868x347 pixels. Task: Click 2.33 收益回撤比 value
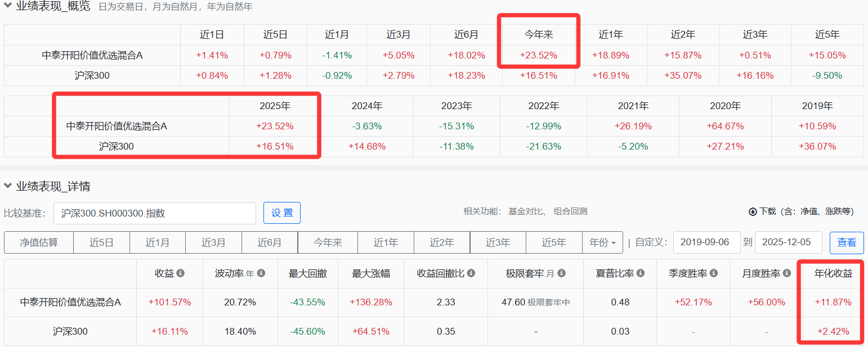[446, 302]
